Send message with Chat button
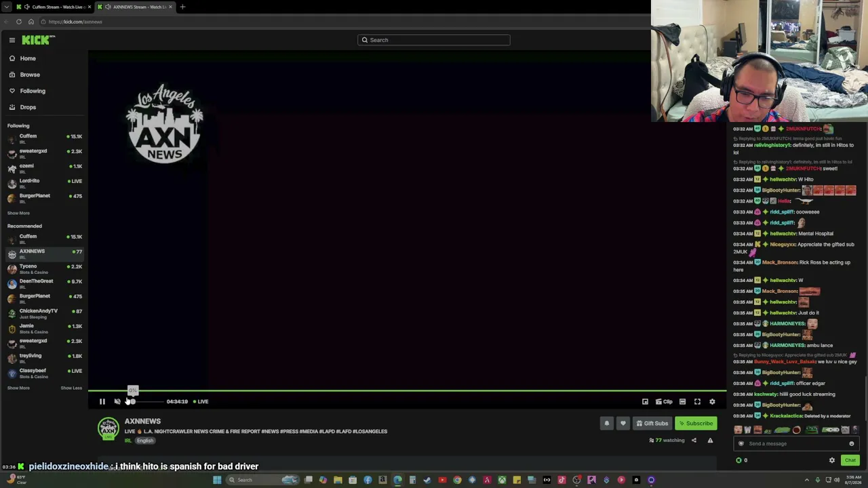Viewport: 868px width, 488px height. point(850,460)
